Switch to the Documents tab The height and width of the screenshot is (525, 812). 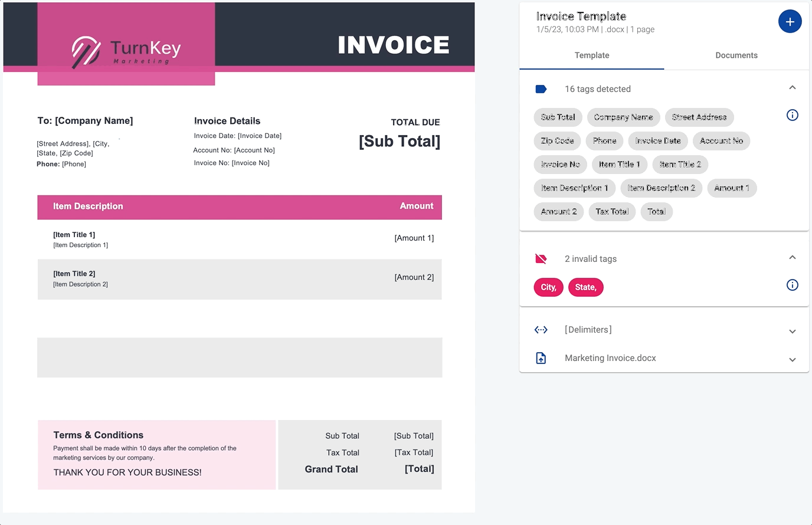[736, 55]
